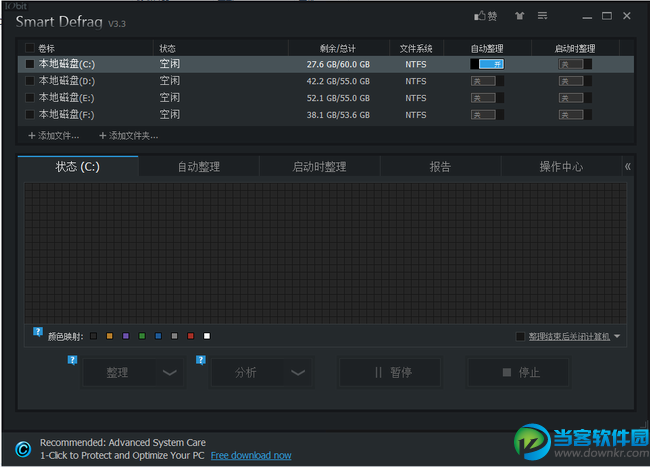Check the 本地磁盘(C:) checkbox
This screenshot has width=650, height=467.
point(30,64)
